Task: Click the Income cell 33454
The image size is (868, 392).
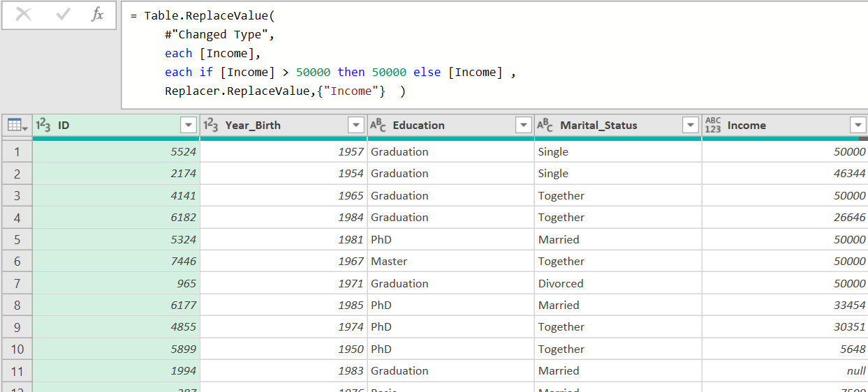Action: 785,305
